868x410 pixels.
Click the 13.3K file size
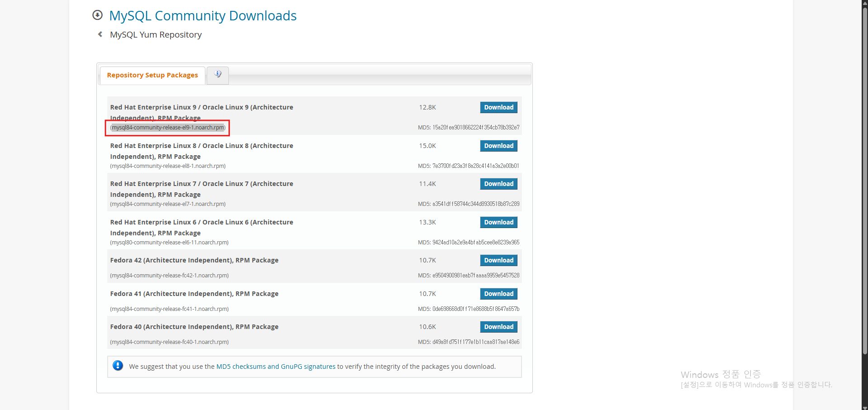click(427, 222)
